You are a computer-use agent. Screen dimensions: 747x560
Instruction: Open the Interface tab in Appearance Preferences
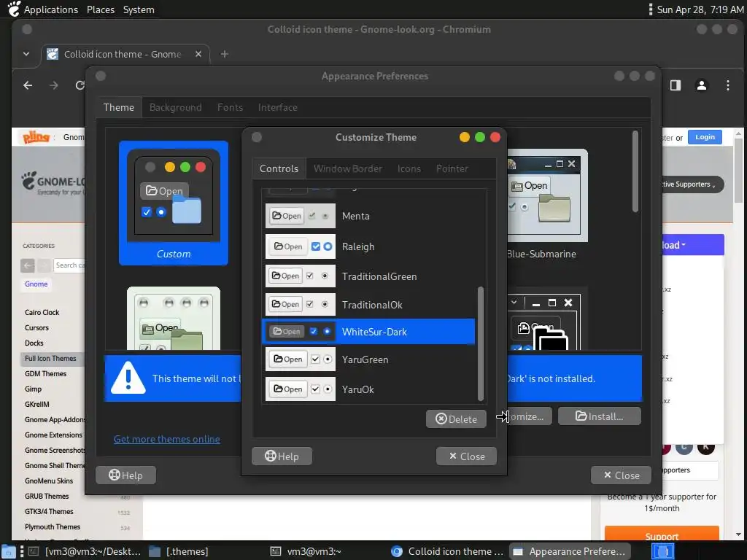(x=278, y=107)
